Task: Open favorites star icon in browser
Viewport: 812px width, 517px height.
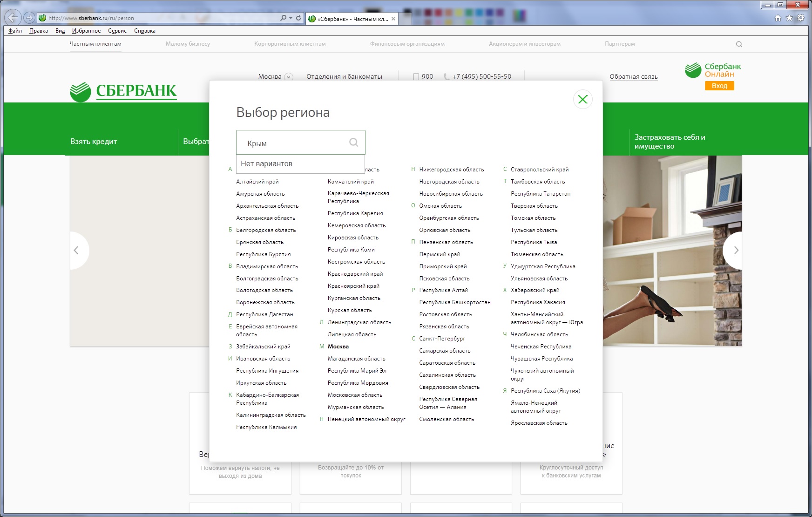Action: pyautogui.click(x=789, y=18)
